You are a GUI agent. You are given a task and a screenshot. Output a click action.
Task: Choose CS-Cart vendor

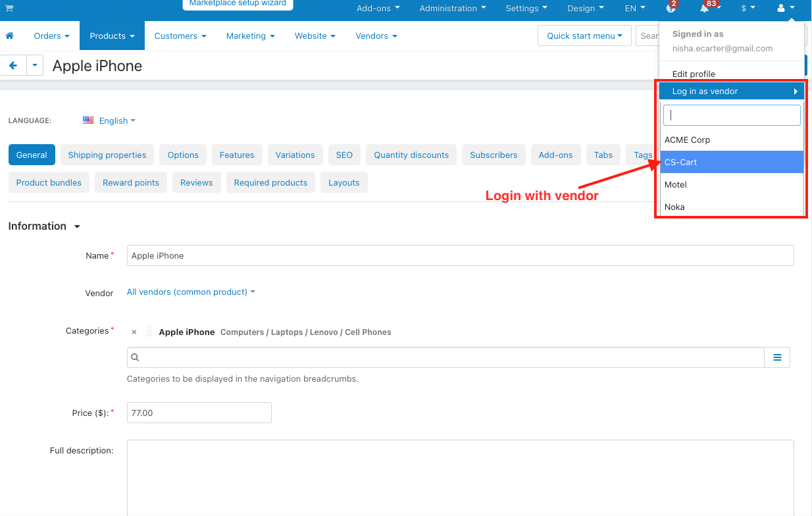732,162
